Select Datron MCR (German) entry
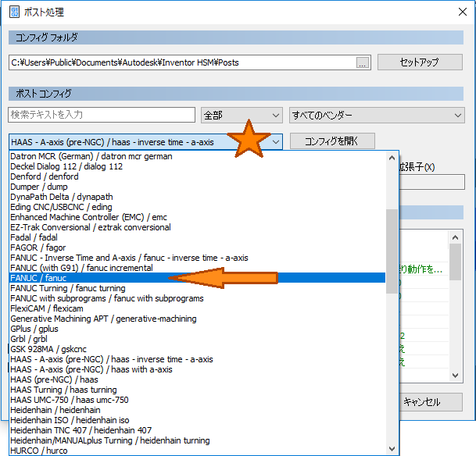The height and width of the screenshot is (456, 476). coord(197,156)
